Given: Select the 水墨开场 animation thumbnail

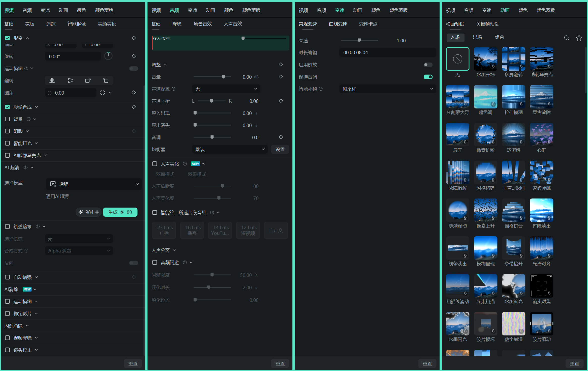Looking at the screenshot, I should (x=485, y=59).
